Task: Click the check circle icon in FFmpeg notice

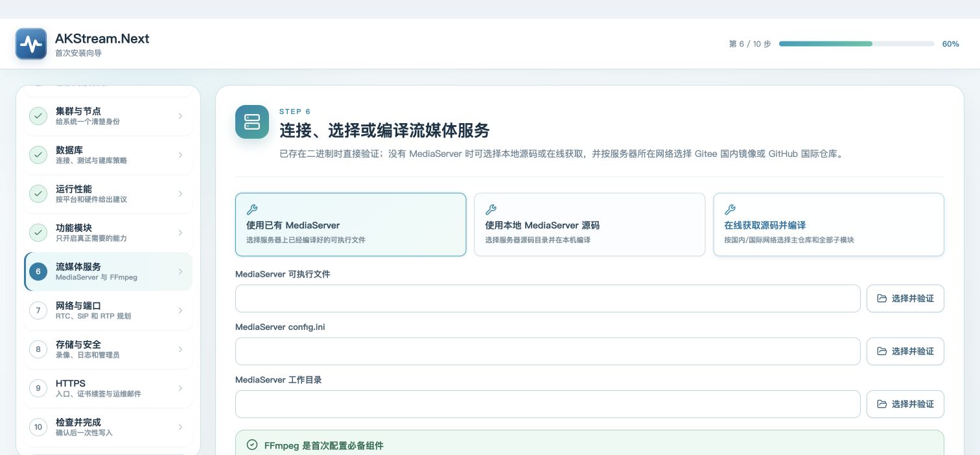Action: (252, 445)
